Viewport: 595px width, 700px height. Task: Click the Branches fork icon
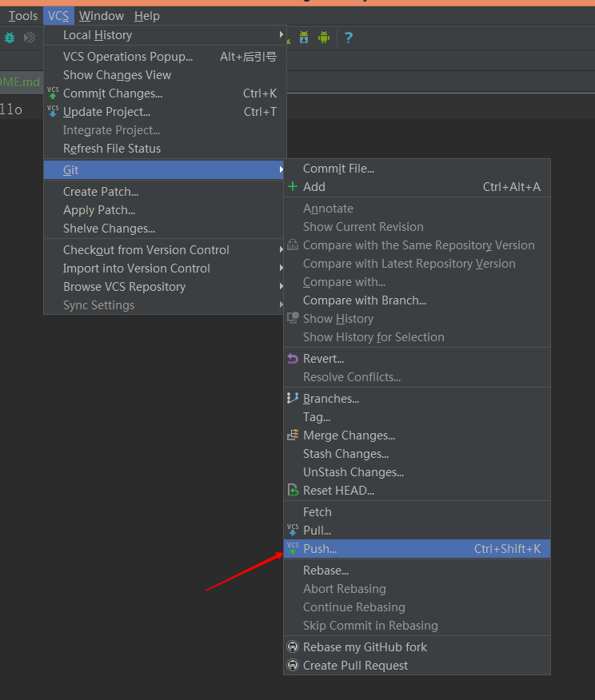pos(293,398)
